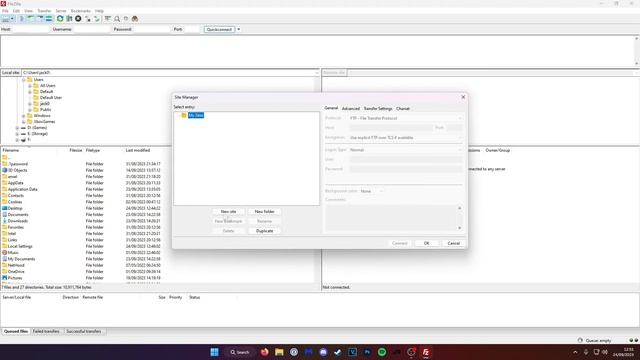Click the Process queue toolbar icon
Screen dimensions: 640x360
(69, 19)
